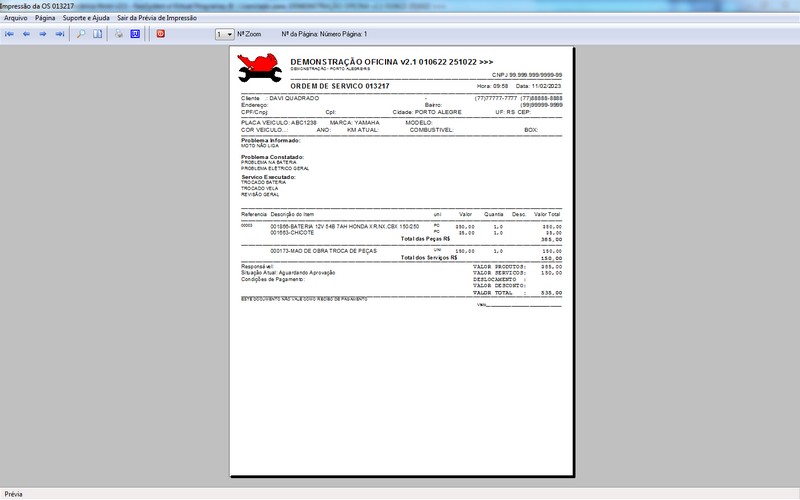The image size is (800, 500).
Task: Click Situação Atual: Aguardando Aprovação text
Action: click(288, 273)
